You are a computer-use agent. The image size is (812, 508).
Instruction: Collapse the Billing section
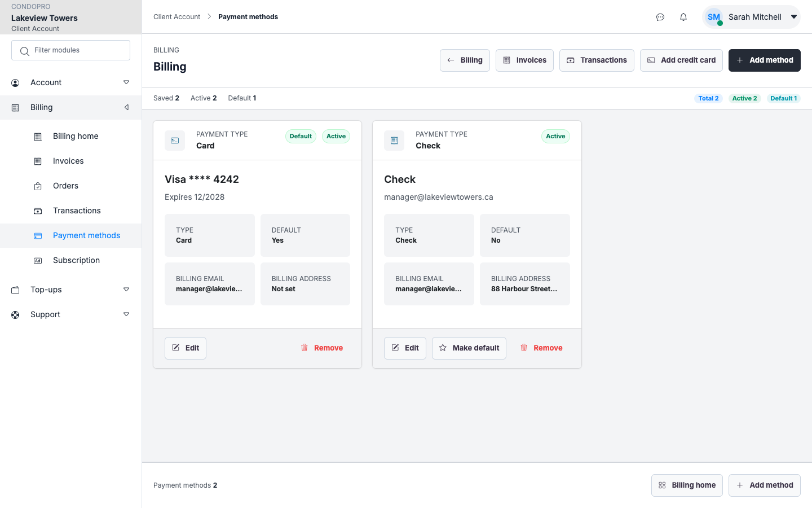[126, 107]
